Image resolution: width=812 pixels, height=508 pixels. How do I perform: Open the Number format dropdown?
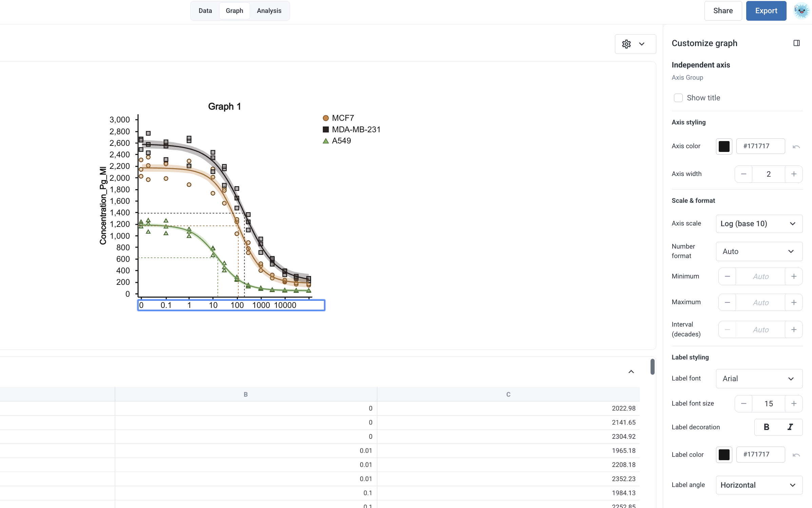759,251
